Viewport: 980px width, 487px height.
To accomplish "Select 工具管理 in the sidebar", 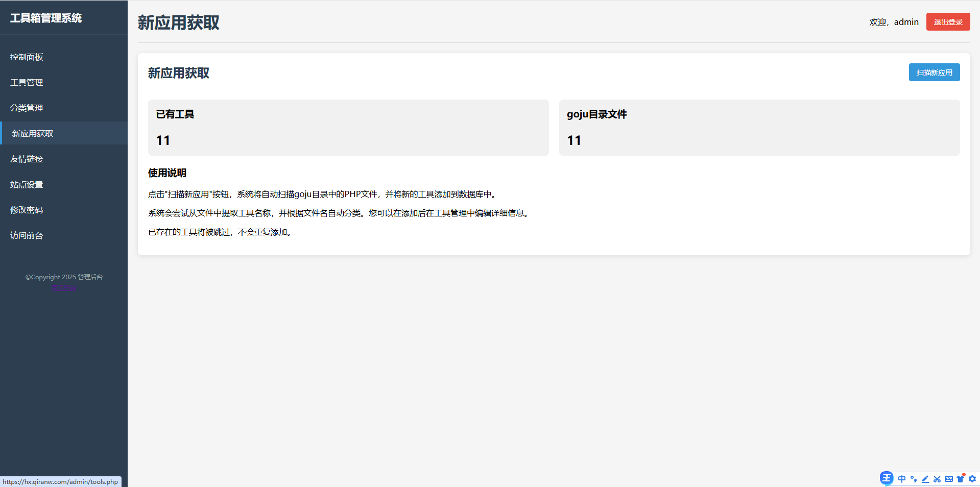I will pyautogui.click(x=27, y=82).
